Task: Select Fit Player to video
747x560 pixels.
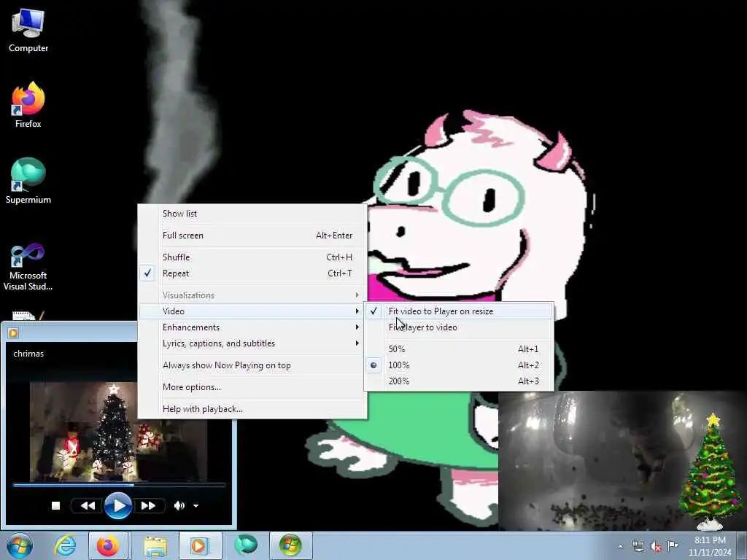Action: tap(460, 327)
